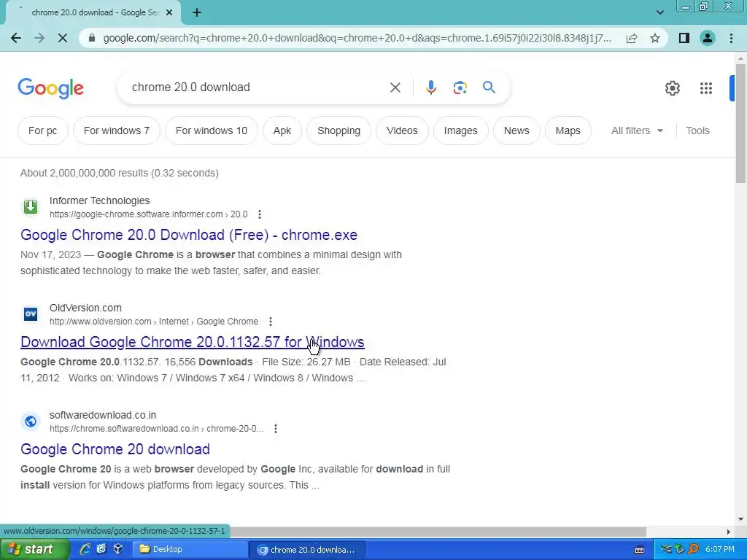Filter results with For windows 10 chip
The width and height of the screenshot is (747, 560).
[212, 131]
